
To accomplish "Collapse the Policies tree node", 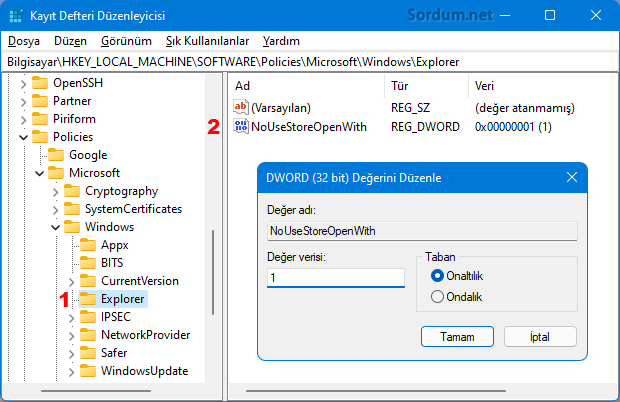I will [x=24, y=137].
